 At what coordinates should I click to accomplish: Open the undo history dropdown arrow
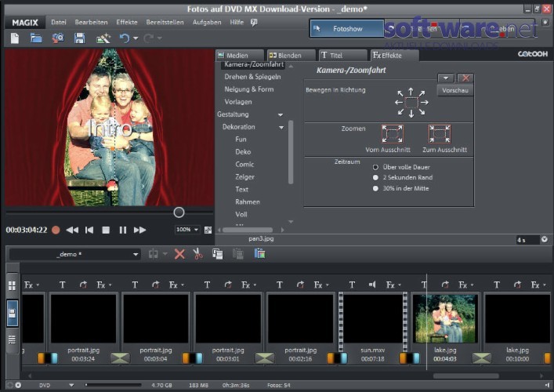(136, 38)
